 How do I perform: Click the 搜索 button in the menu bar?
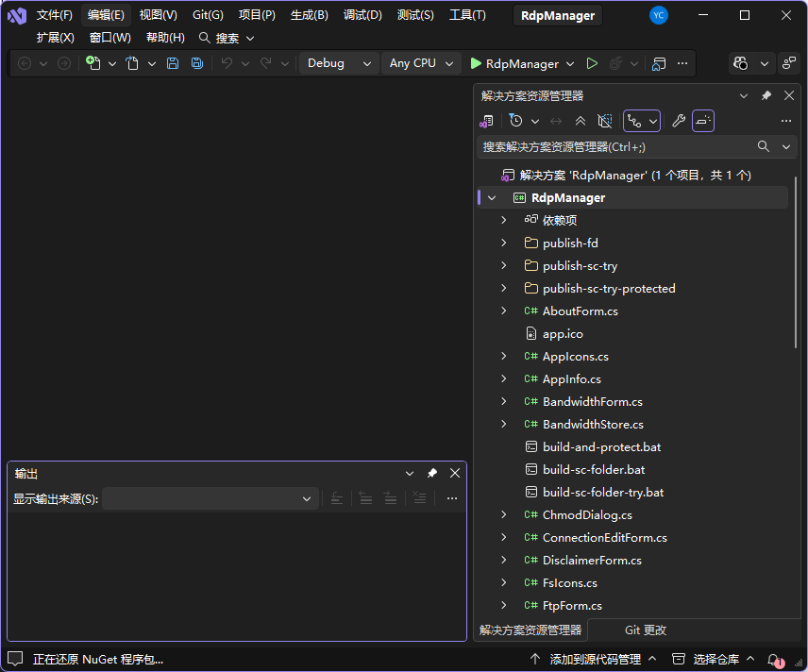(227, 38)
